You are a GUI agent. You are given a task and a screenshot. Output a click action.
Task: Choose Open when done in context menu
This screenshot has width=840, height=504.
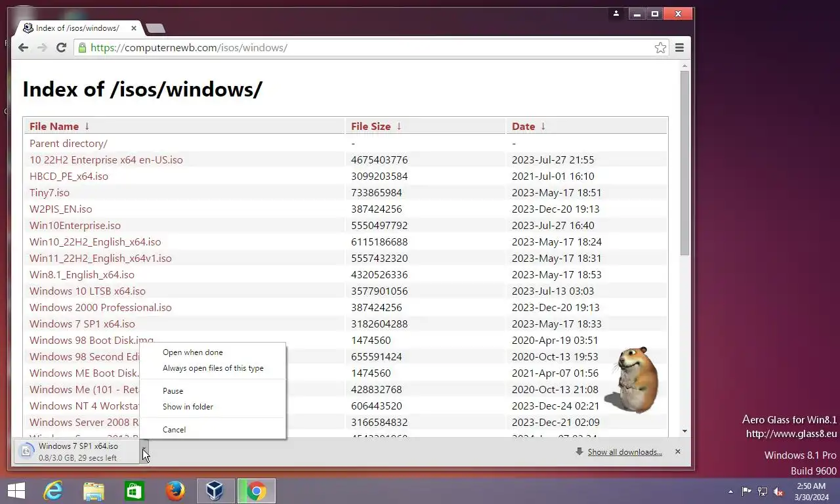click(213, 352)
